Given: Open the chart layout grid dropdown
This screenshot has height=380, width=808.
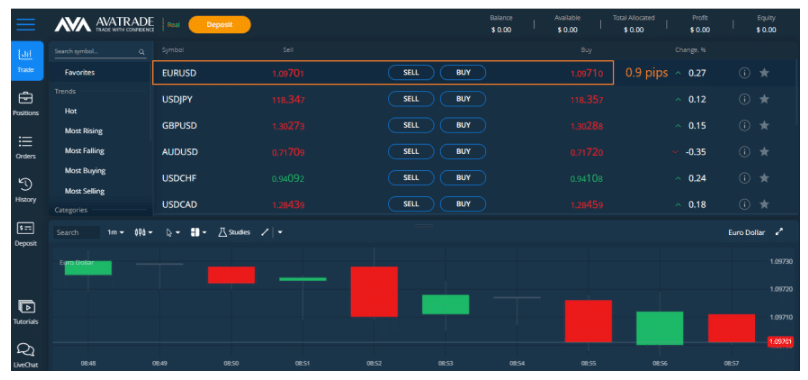Looking at the screenshot, I should [x=198, y=232].
